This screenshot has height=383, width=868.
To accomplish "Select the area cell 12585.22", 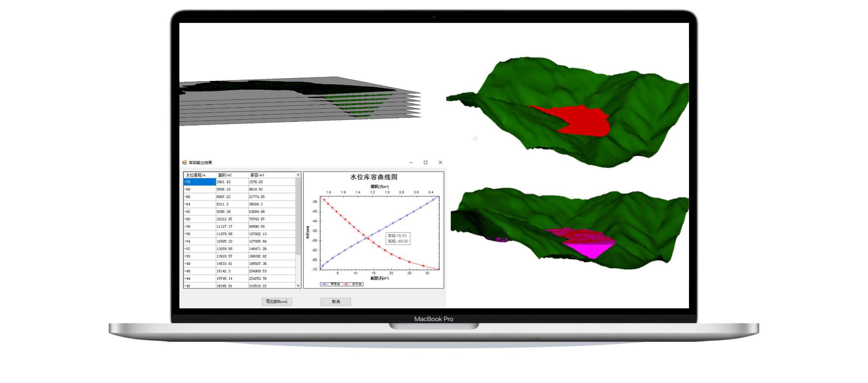I will pos(232,241).
